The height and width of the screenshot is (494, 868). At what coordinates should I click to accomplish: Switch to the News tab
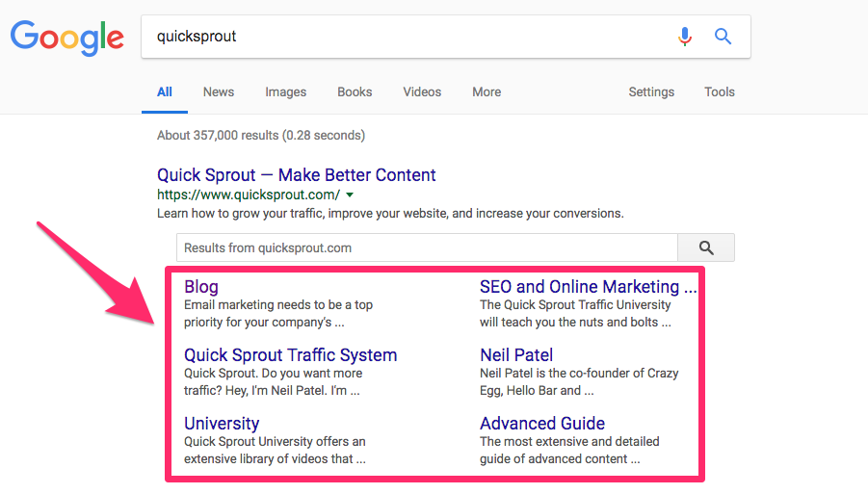219,91
